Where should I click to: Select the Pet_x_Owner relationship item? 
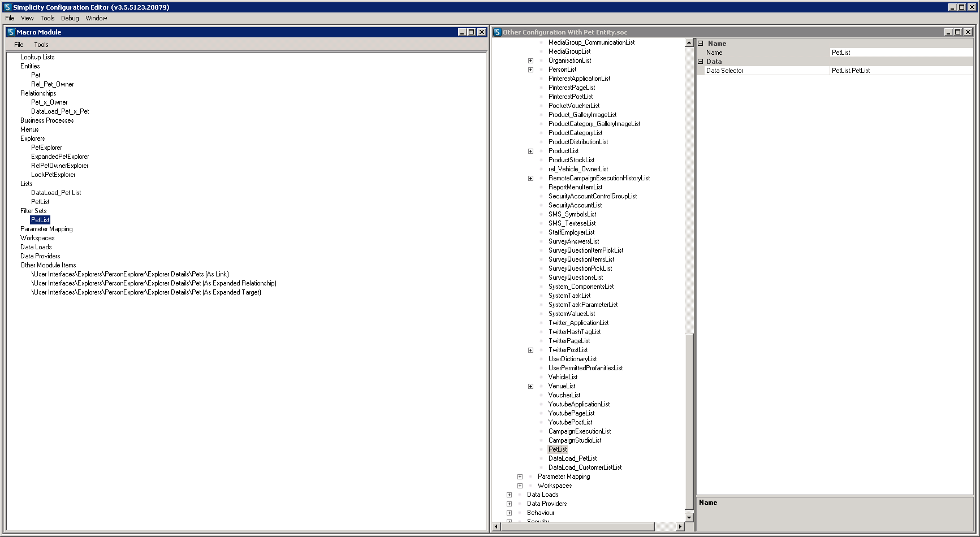click(49, 102)
